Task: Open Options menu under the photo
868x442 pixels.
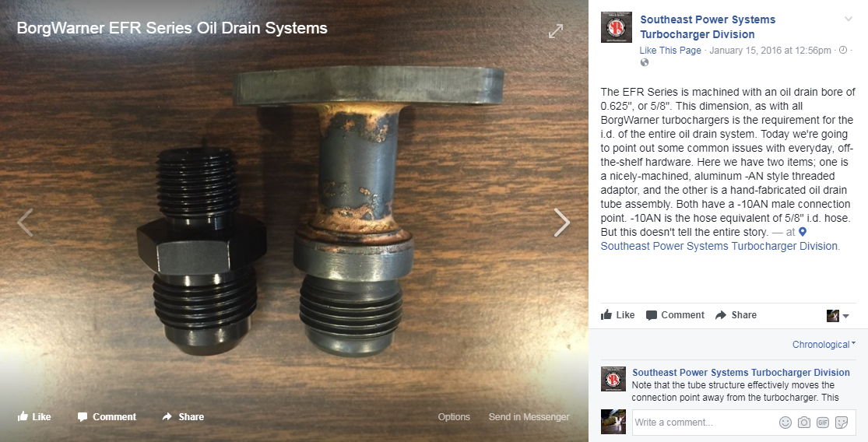Action: (x=454, y=416)
